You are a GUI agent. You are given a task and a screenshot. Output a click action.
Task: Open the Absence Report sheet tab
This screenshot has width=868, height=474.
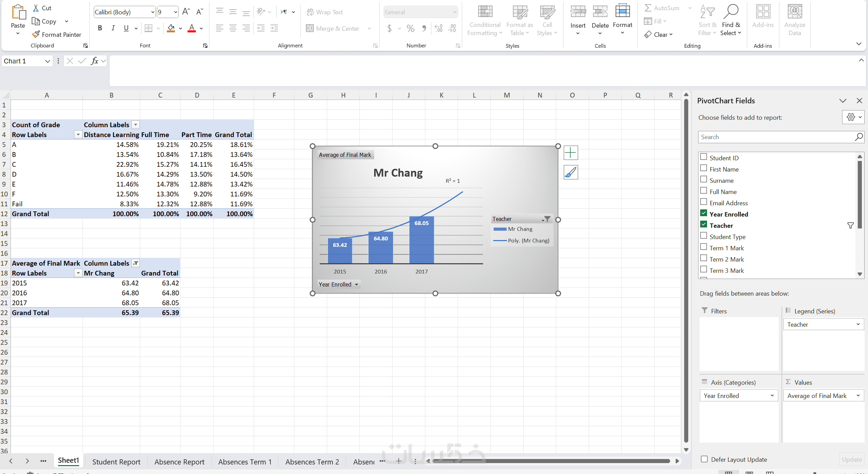179,462
